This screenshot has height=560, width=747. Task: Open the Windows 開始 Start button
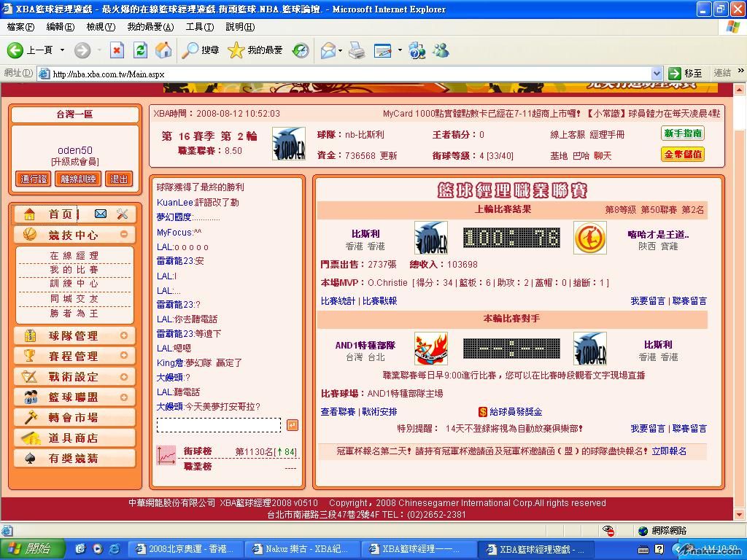pos(31,549)
